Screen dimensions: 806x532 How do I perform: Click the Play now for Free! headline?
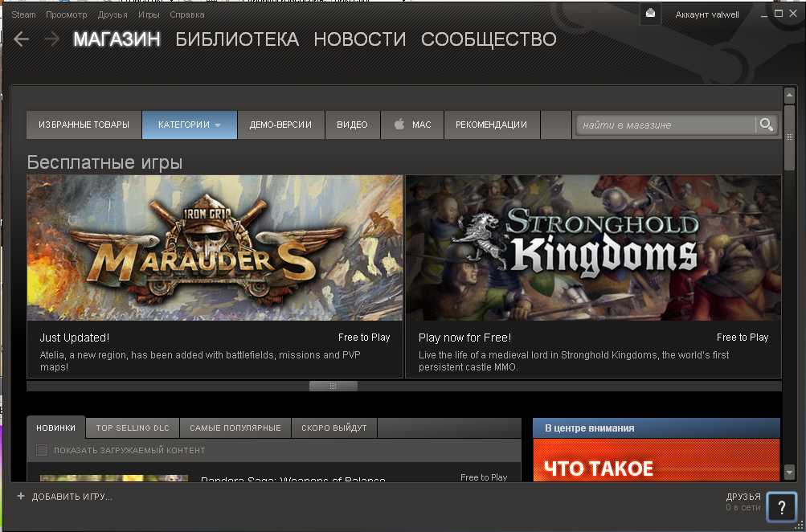(x=464, y=338)
